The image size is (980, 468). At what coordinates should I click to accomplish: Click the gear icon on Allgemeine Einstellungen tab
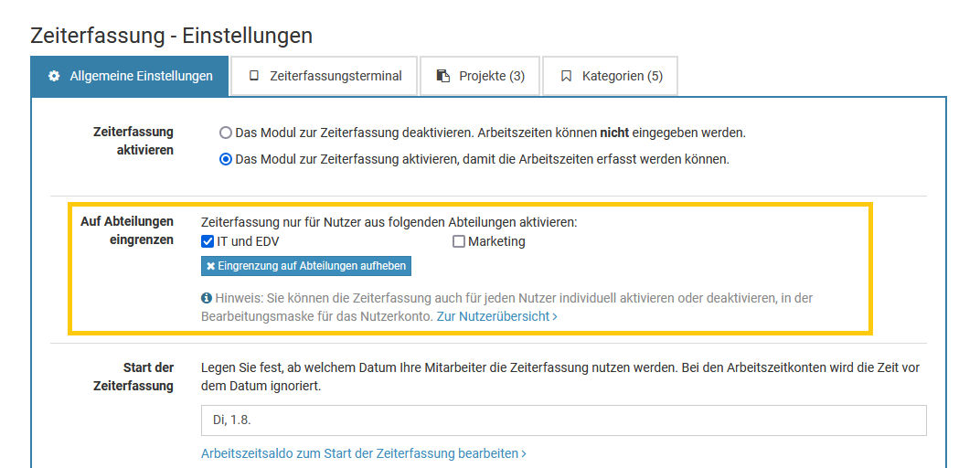pos(54,76)
